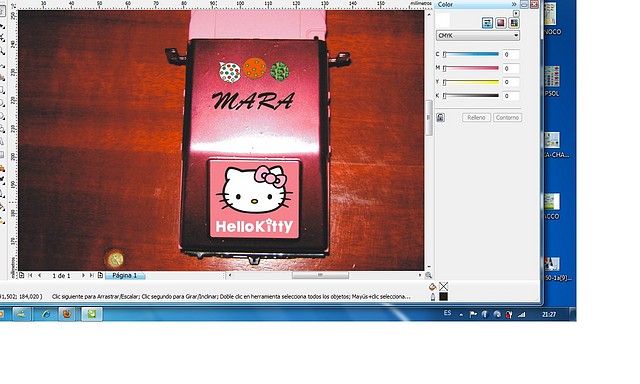This screenshot has width=640, height=384.
Task: Click the zoom navigator icon at corner
Action: [428, 275]
